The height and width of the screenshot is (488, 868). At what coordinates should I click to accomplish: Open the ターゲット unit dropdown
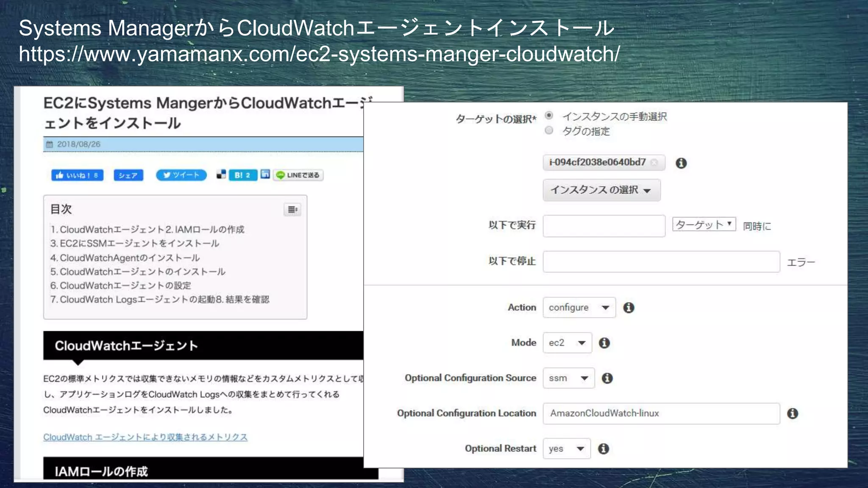click(704, 224)
